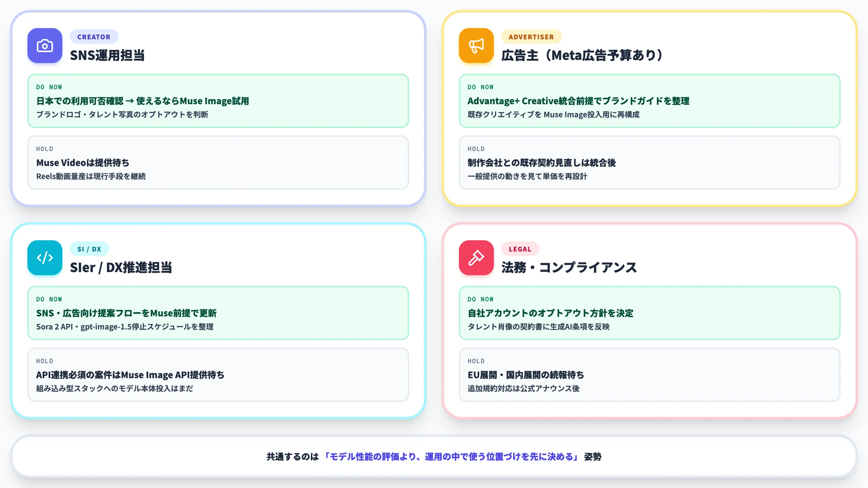868x488 pixels.
Task: Click the purple camera icon
Action: tap(45, 46)
